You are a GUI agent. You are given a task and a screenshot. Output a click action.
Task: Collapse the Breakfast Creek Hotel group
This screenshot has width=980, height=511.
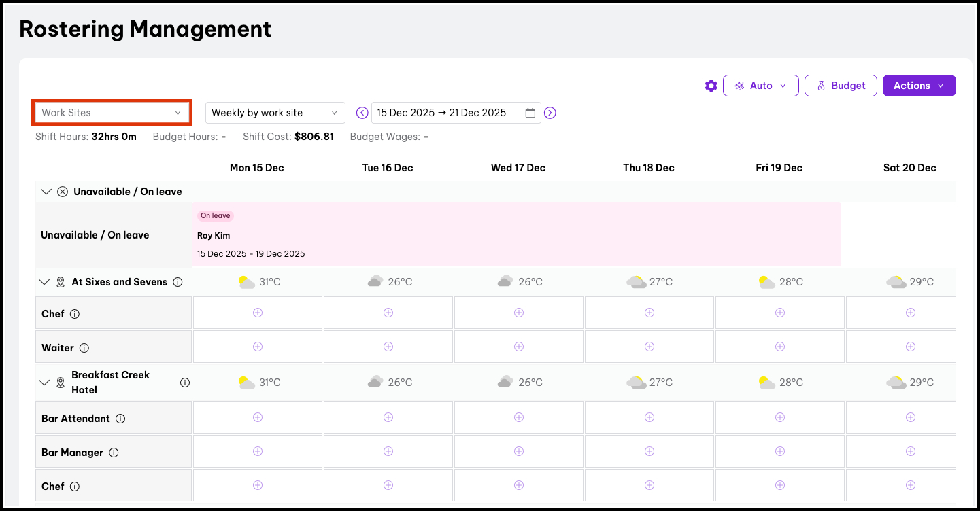(45, 383)
